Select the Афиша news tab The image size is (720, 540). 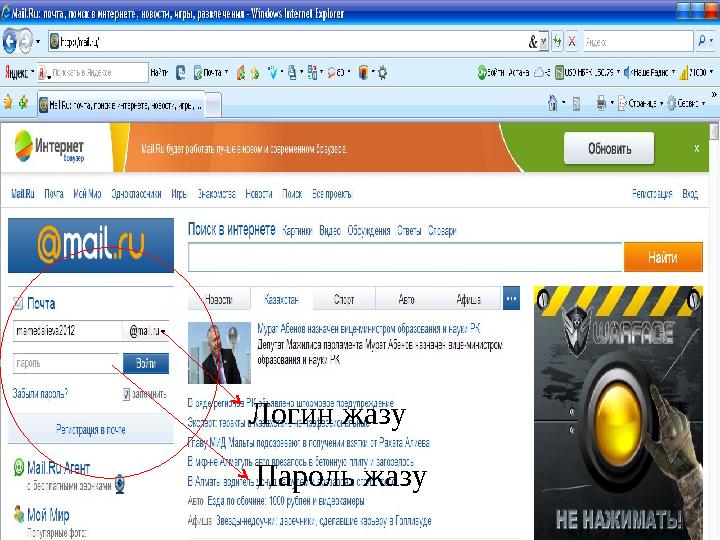tap(469, 299)
